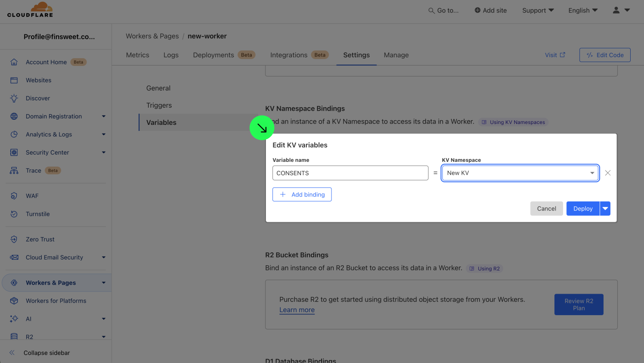Click the Websites sidebar icon
Viewport: 644px width, 363px height.
[14, 80]
